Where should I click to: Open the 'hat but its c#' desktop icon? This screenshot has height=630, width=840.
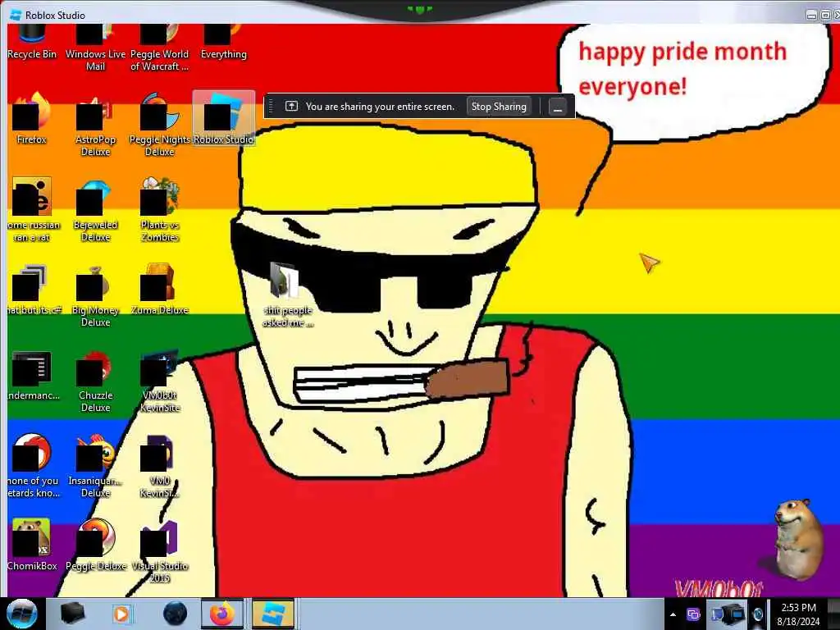(32, 290)
